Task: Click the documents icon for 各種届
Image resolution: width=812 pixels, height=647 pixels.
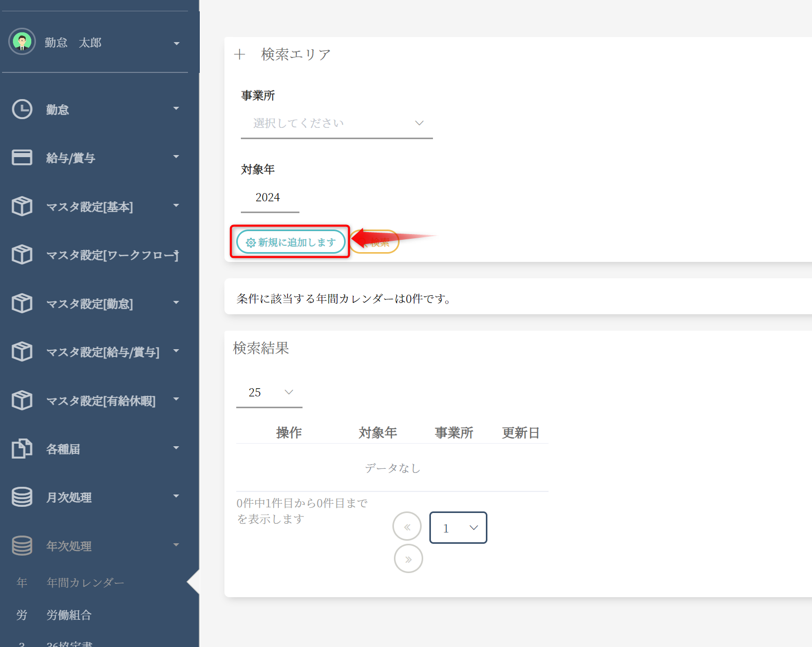Action: tap(22, 448)
